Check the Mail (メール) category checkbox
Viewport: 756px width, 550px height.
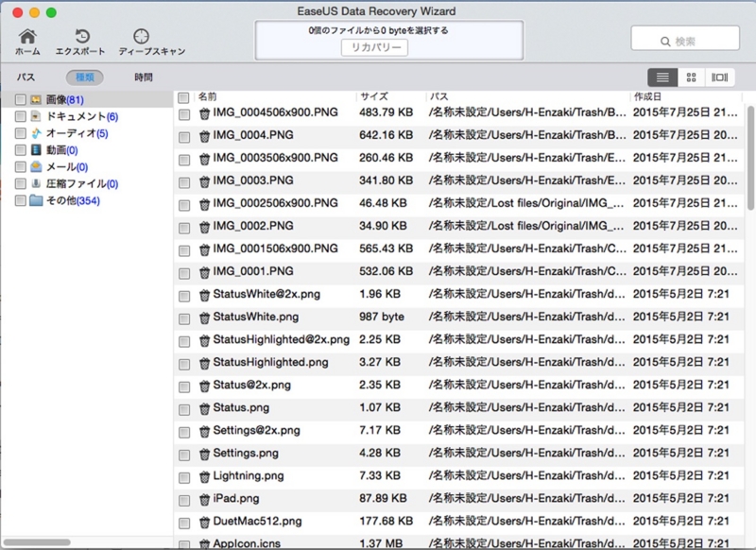(x=20, y=166)
